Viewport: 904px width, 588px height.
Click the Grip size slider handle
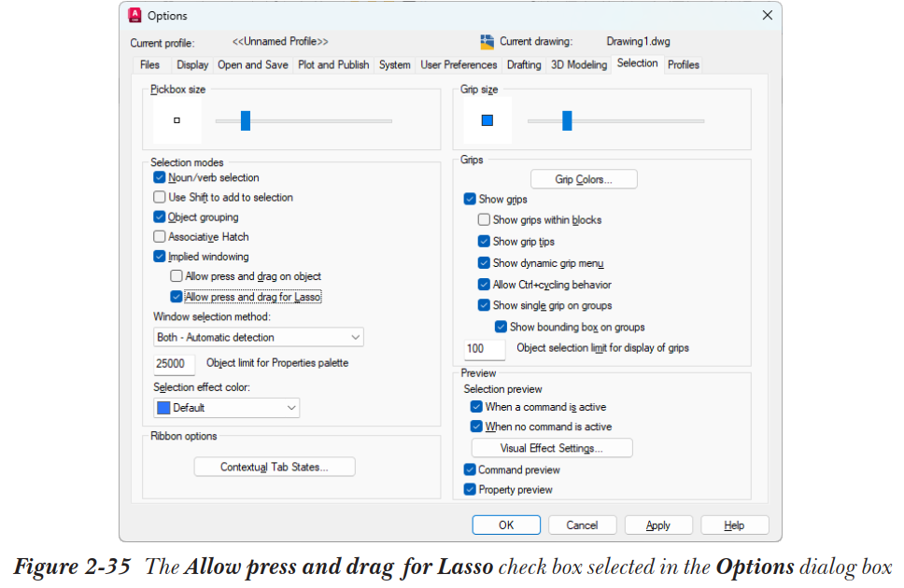point(567,120)
